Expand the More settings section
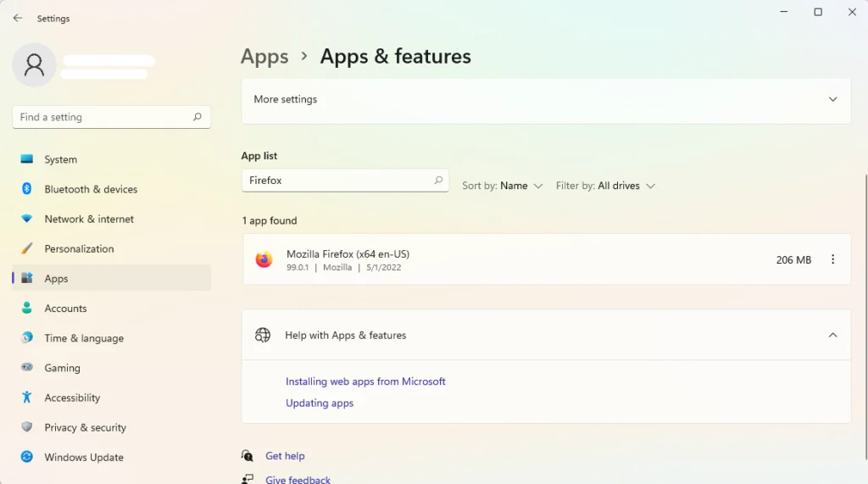This screenshot has width=868, height=484. [546, 99]
